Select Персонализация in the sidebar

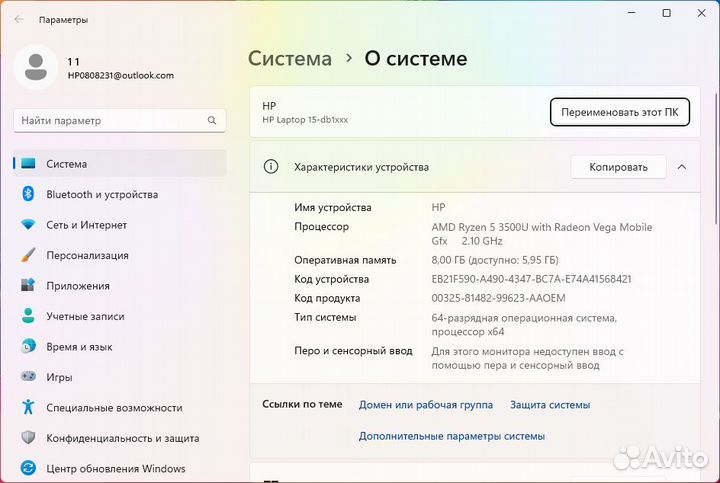point(120,255)
